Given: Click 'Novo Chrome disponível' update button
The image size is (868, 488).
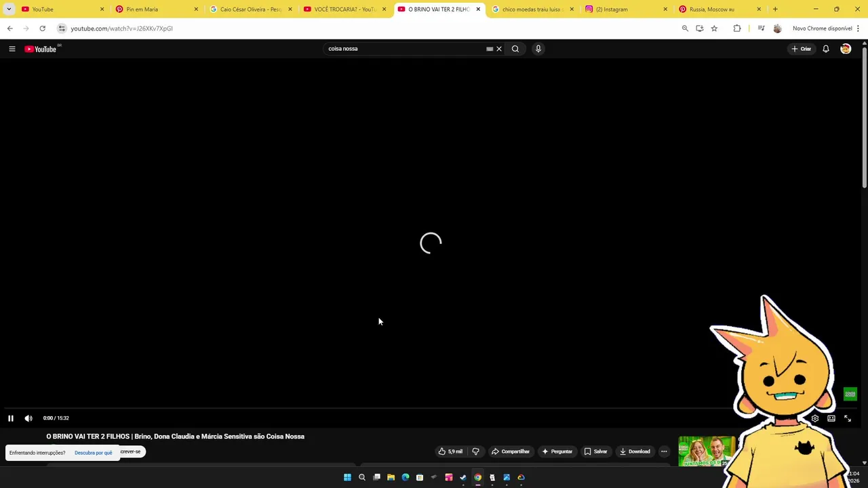Looking at the screenshot, I should (x=822, y=28).
